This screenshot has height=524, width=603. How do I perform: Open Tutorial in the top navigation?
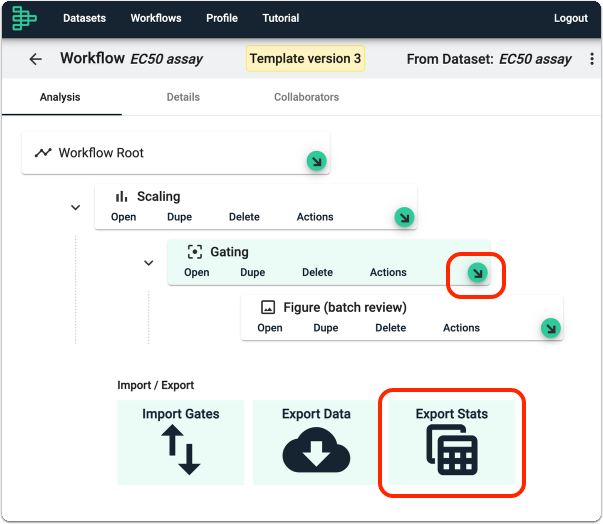click(x=281, y=18)
